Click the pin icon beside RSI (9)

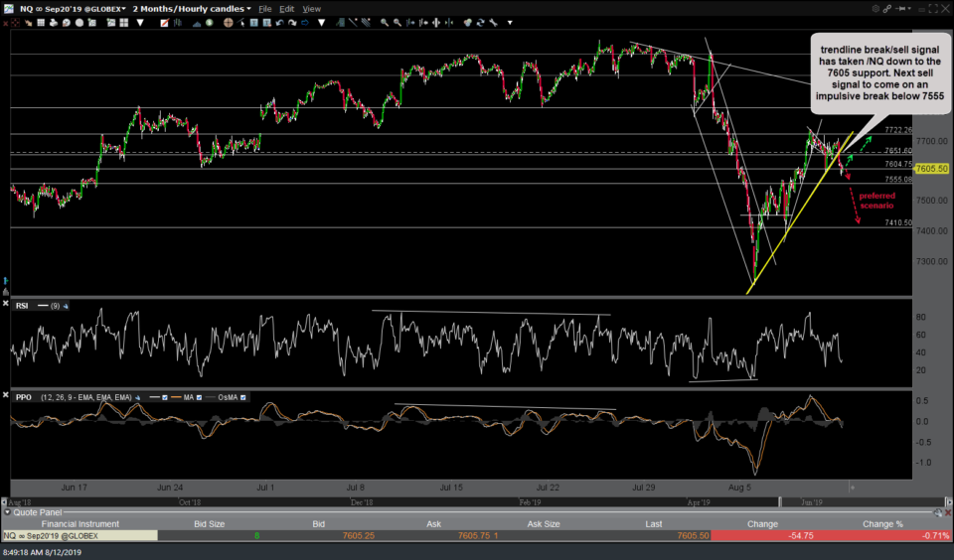tap(66, 306)
